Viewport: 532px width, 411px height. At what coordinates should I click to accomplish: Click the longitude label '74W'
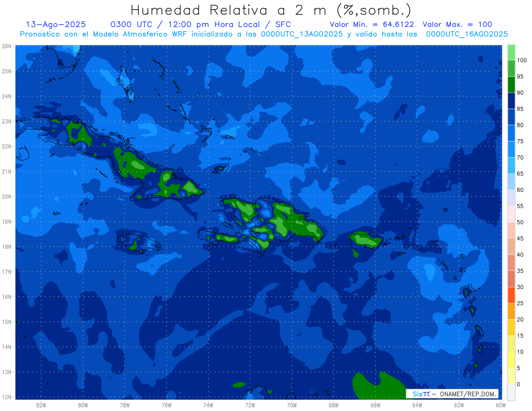pos(208,405)
